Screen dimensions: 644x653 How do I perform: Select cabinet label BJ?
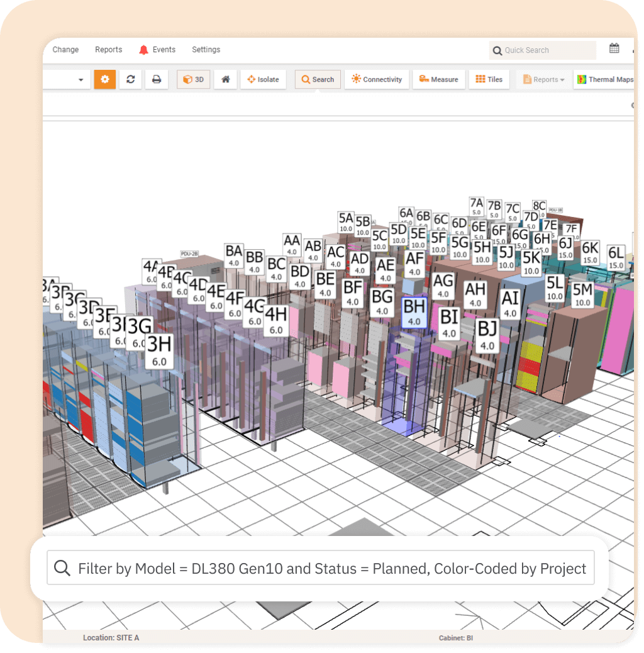[x=487, y=336]
